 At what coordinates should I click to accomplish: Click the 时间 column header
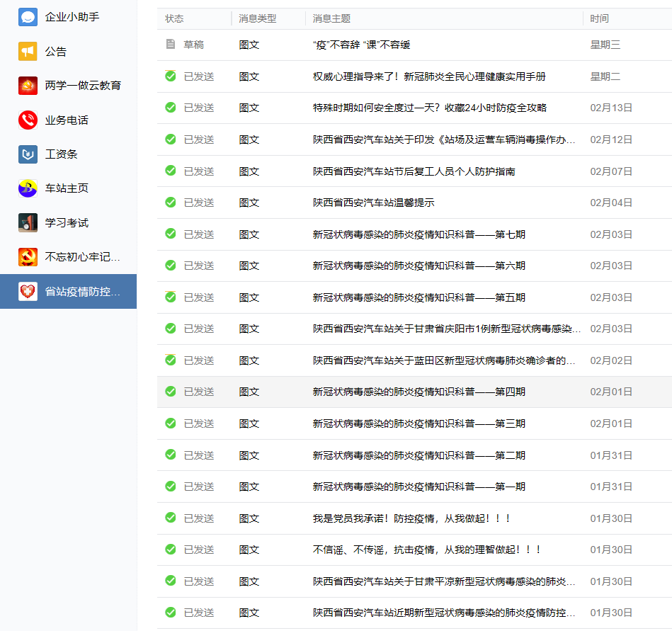[600, 19]
